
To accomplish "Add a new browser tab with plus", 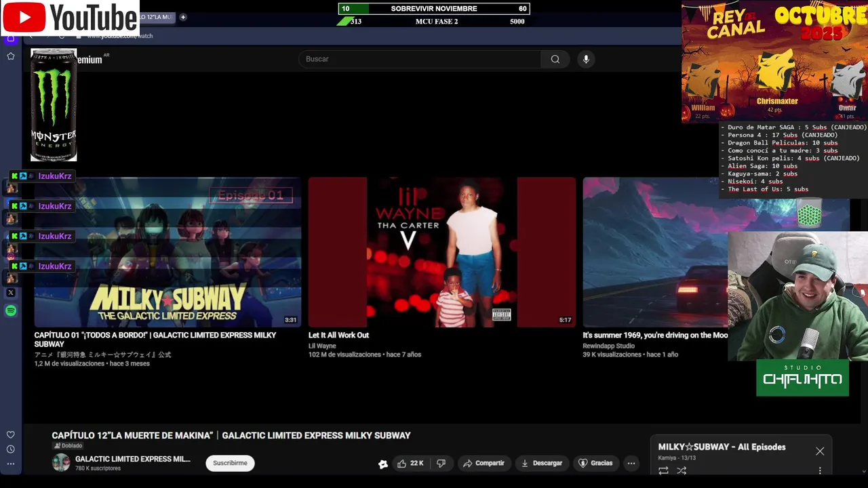I will pos(183,17).
